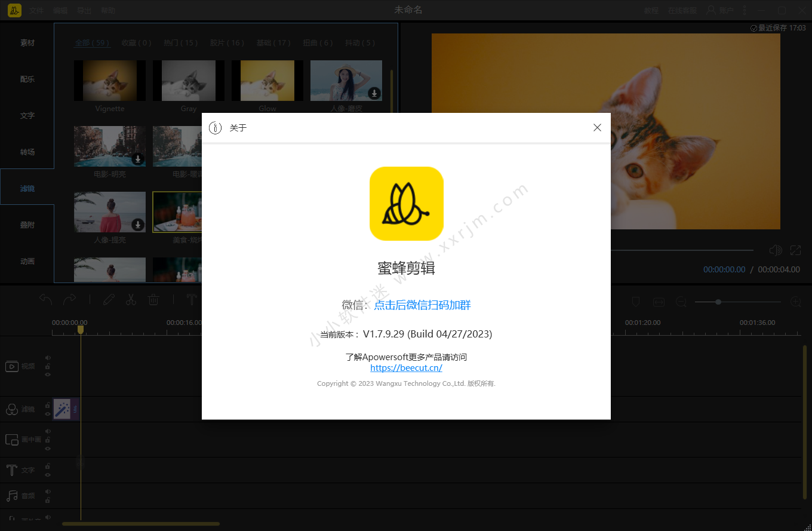The image size is (812, 531).
Task: Open the three-dot more options menu
Action: [744, 11]
